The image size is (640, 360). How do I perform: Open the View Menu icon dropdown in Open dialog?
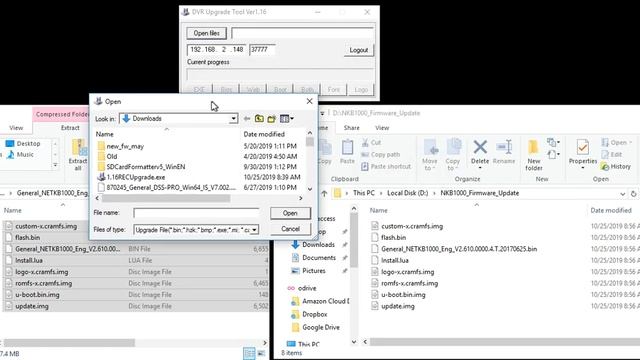click(x=287, y=119)
